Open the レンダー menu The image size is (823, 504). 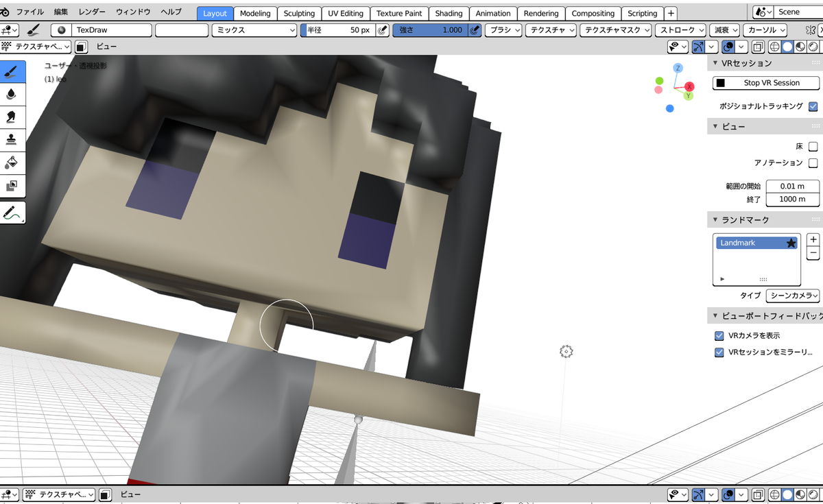93,12
